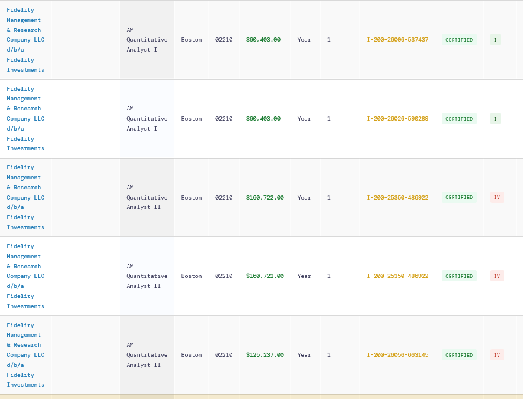
Task: Open case number I-200-26056-663145
Action: [397, 355]
